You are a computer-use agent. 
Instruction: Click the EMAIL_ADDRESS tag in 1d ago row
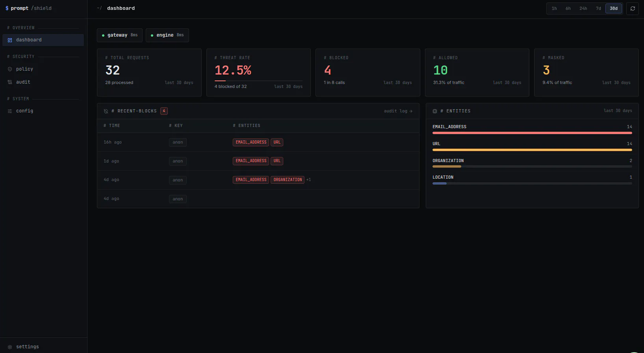(251, 161)
